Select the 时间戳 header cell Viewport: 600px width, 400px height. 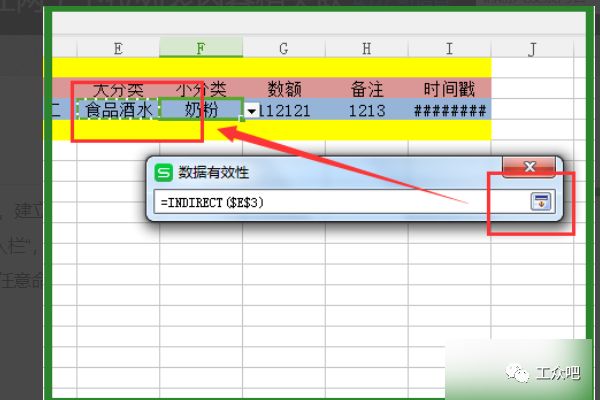click(x=449, y=89)
